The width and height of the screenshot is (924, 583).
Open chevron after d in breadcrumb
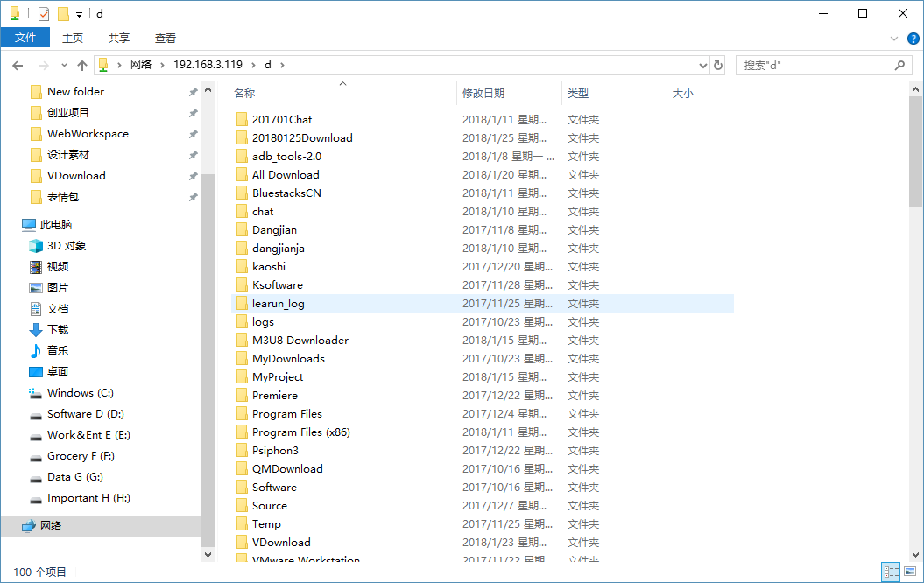point(282,66)
